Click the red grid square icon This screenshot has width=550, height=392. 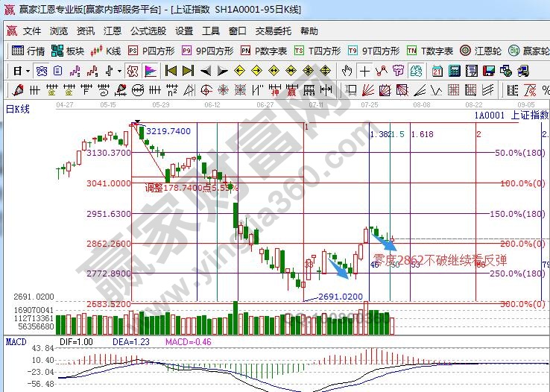click(x=454, y=90)
